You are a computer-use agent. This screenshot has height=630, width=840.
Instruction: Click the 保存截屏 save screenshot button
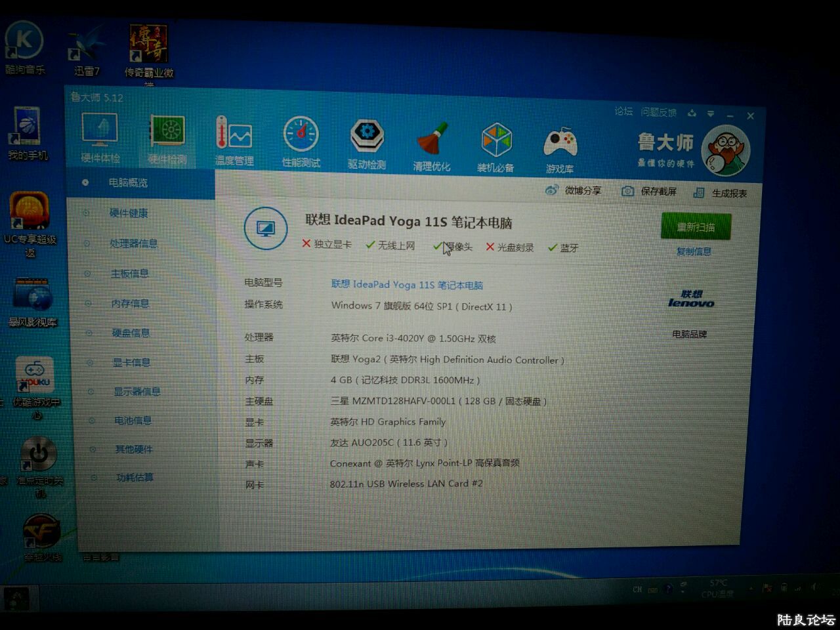tap(628, 191)
